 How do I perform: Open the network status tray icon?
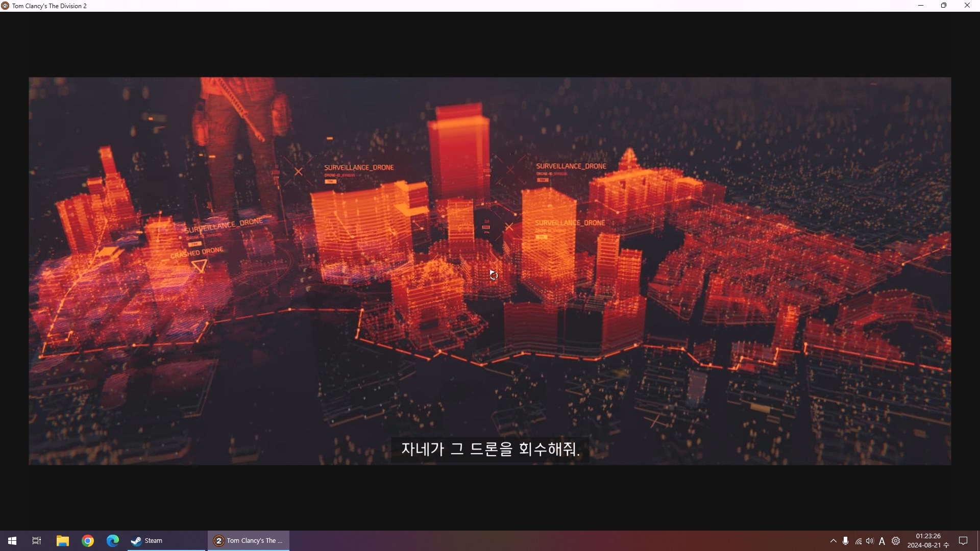click(859, 541)
